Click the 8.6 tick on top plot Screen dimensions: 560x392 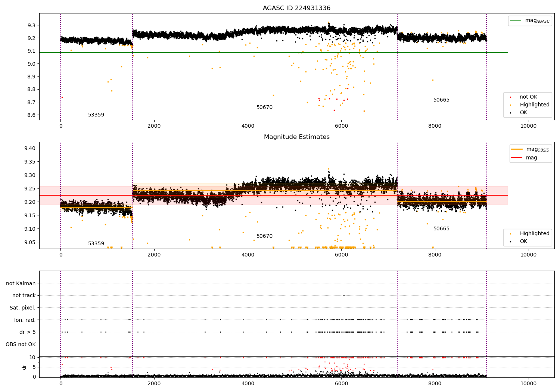pyautogui.click(x=31, y=115)
